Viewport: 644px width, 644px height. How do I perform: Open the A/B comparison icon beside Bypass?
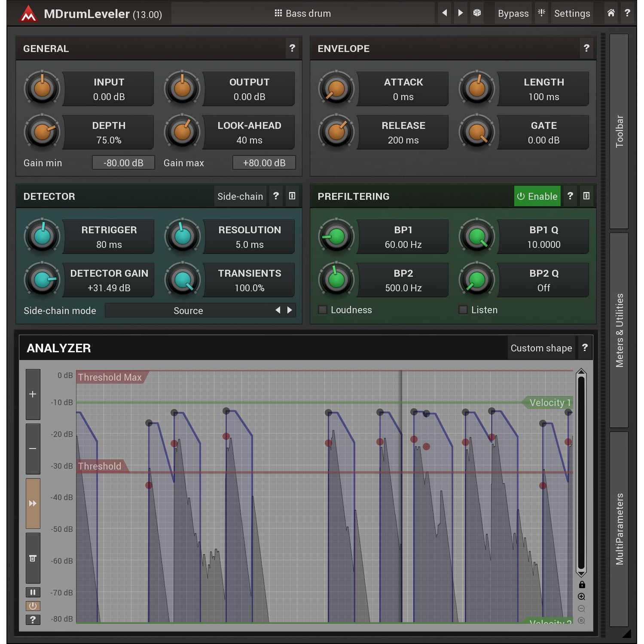[x=541, y=13]
